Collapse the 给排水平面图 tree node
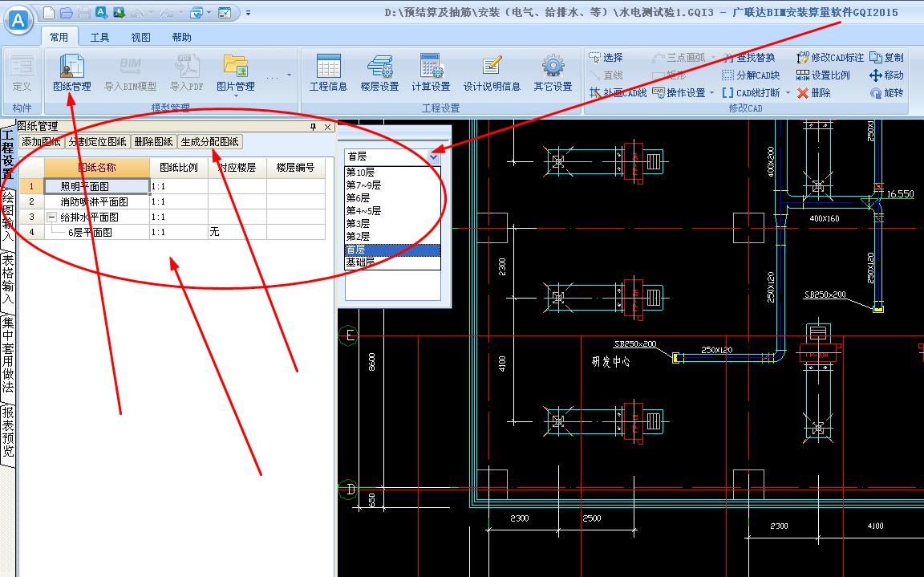The width and height of the screenshot is (924, 577). (x=51, y=217)
